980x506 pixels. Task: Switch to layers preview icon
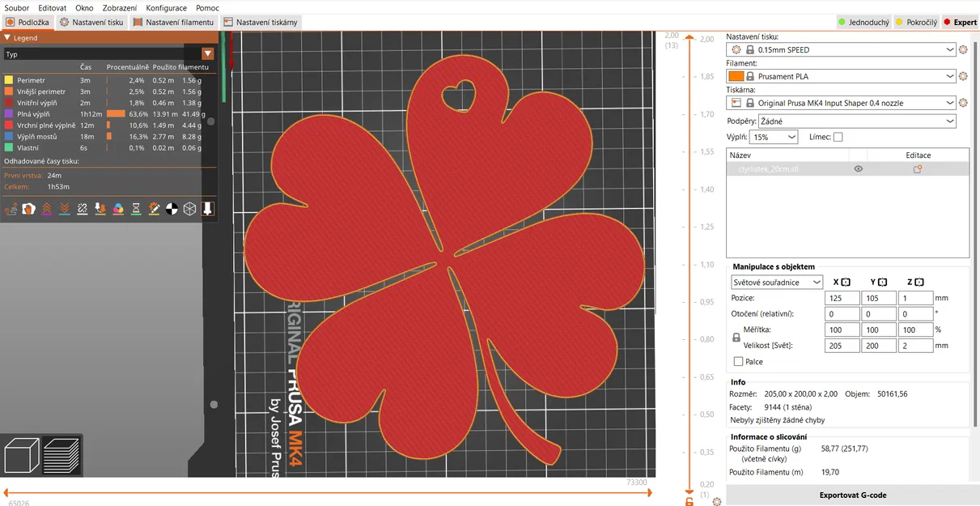point(61,455)
